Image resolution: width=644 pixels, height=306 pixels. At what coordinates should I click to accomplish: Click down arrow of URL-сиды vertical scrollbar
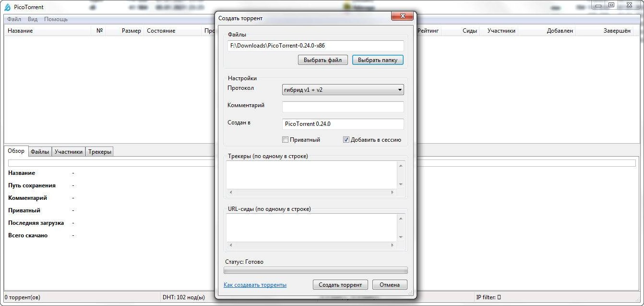(x=401, y=237)
